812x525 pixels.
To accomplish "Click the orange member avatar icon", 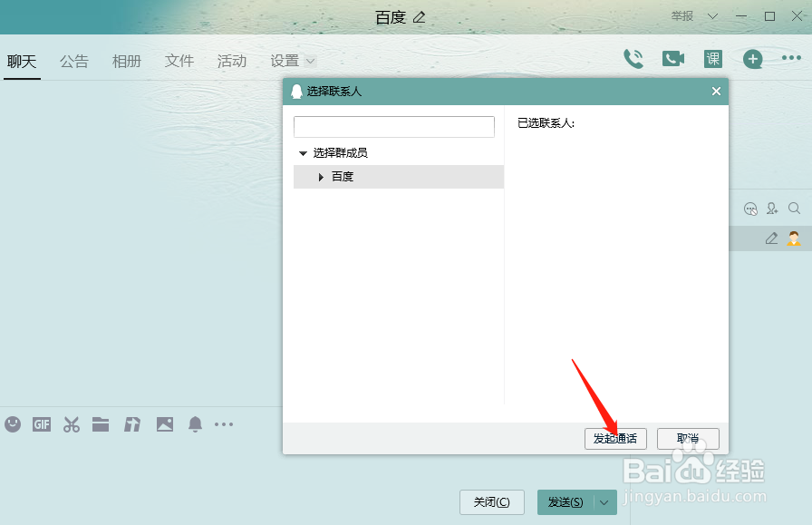I will (x=794, y=238).
